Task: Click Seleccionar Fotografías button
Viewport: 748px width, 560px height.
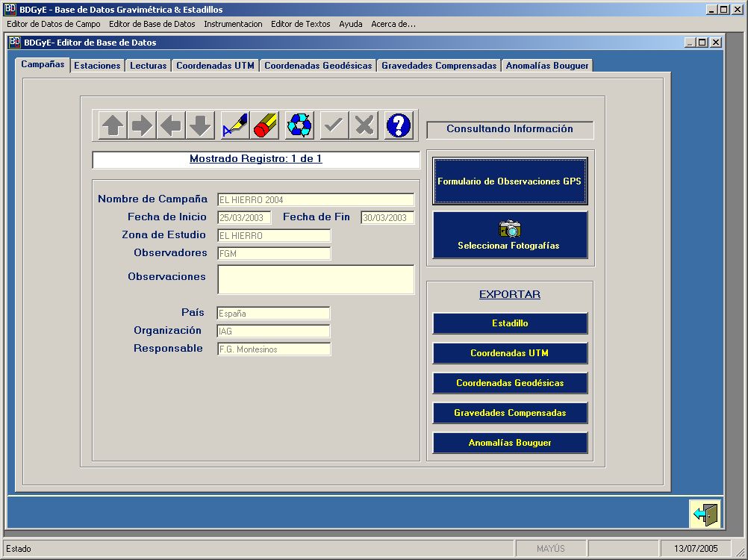Action: pyautogui.click(x=510, y=235)
